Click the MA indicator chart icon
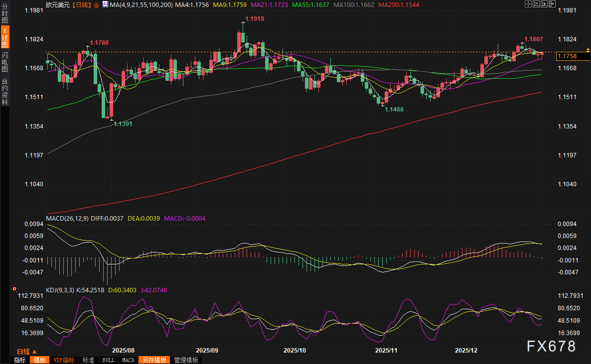 [x=105, y=4]
